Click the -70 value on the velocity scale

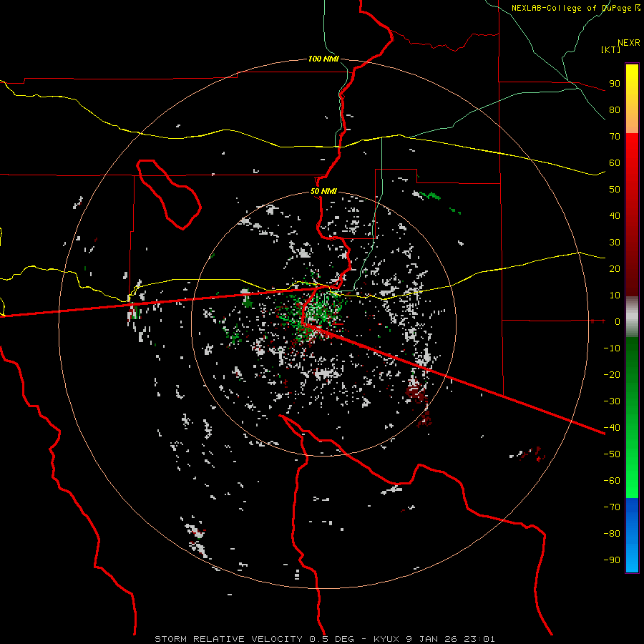click(612, 507)
